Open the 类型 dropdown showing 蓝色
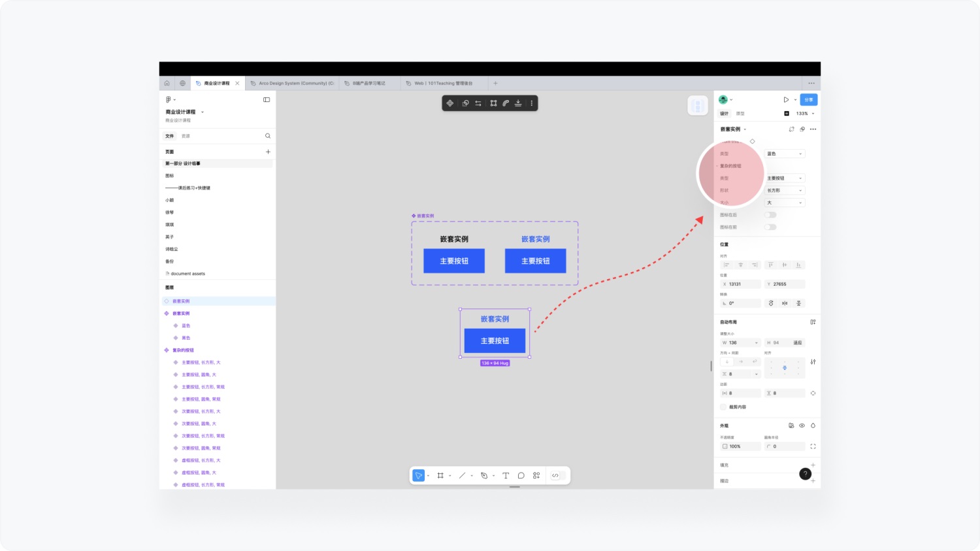The height and width of the screenshot is (551, 980). pos(784,153)
